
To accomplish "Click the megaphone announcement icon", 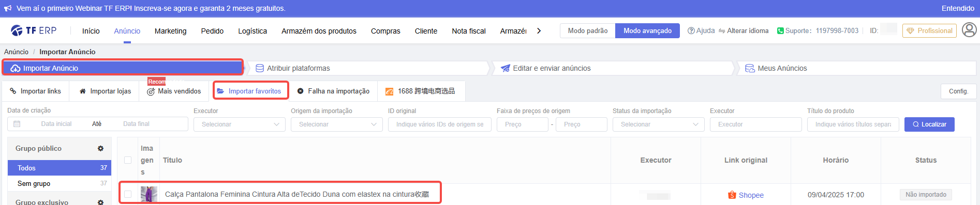I will (8, 8).
